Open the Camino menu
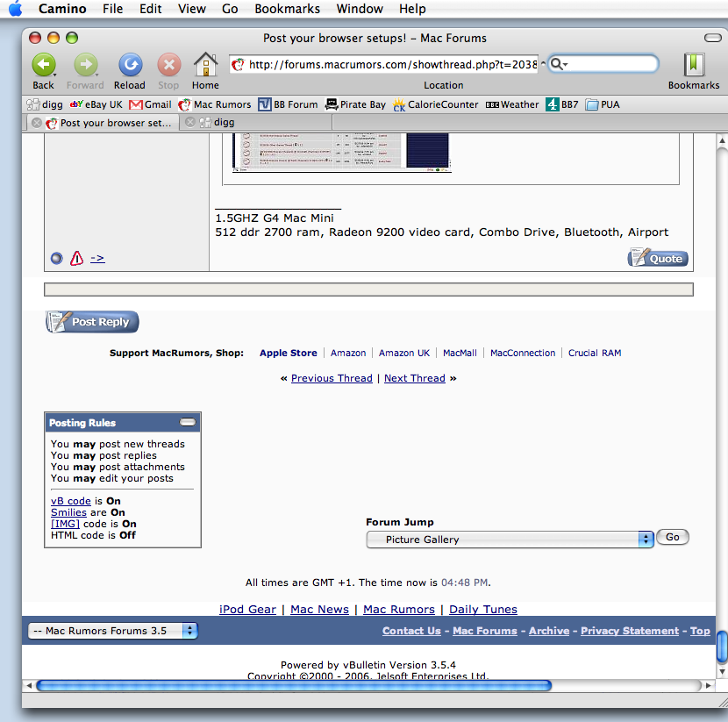Image resolution: width=728 pixels, height=722 pixels. (x=62, y=9)
